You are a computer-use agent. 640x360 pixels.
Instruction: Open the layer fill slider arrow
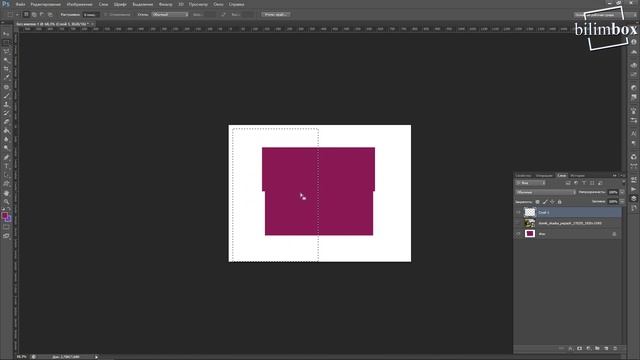622,202
